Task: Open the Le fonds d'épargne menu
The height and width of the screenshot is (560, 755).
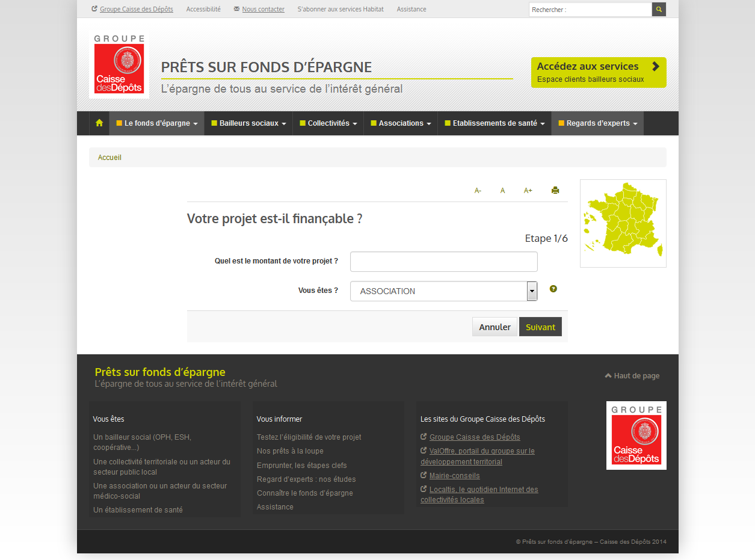Action: pyautogui.click(x=157, y=123)
